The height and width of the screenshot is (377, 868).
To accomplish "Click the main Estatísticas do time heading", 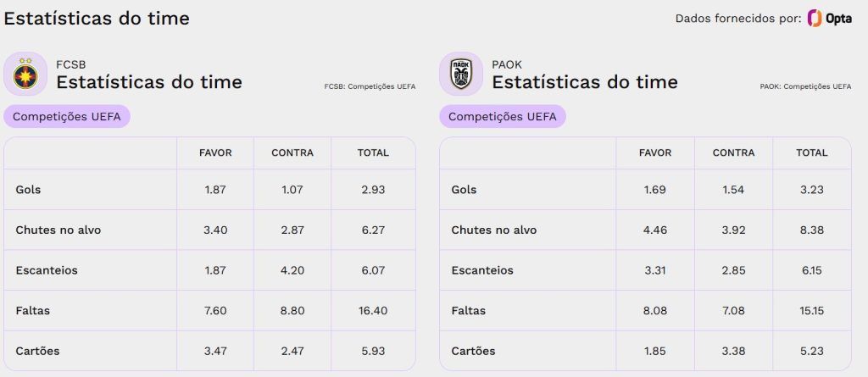I will click(97, 19).
